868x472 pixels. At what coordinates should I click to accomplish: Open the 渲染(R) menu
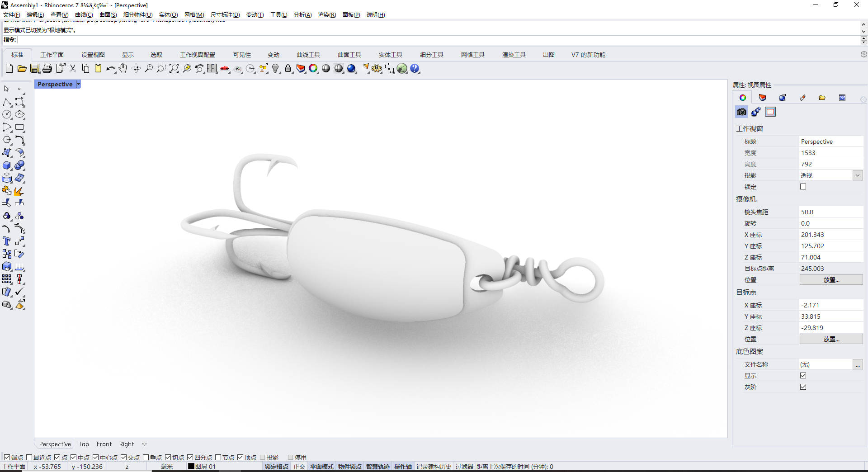pos(327,15)
